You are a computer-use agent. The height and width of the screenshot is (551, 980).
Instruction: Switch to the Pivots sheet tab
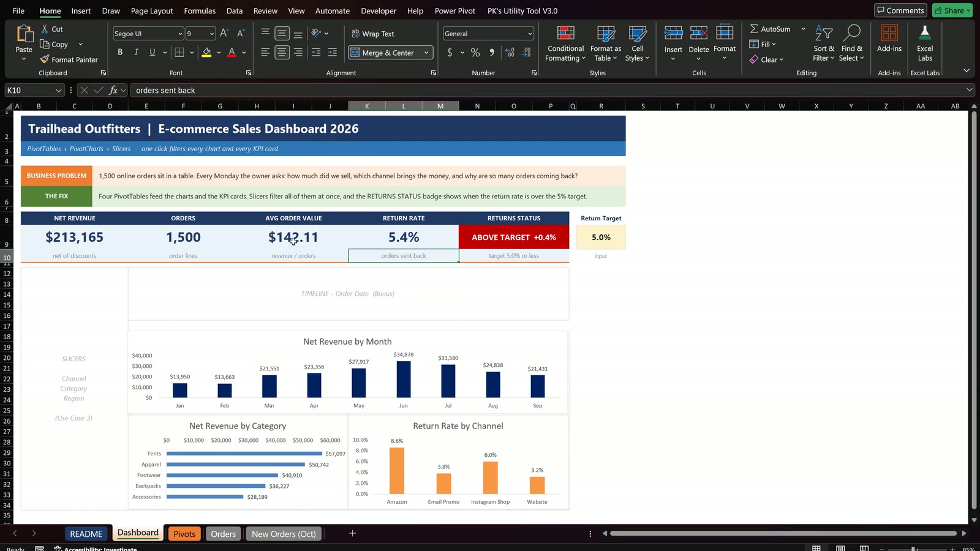point(184,534)
